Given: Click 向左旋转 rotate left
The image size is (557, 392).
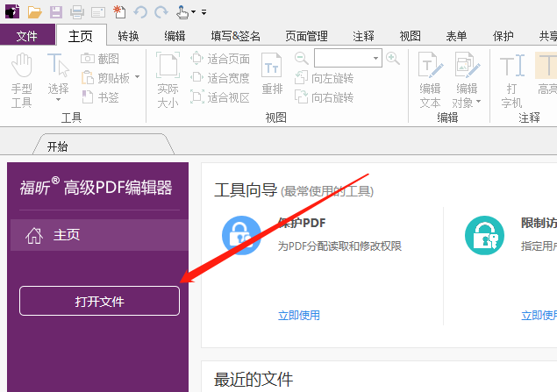Looking at the screenshot, I should (x=324, y=78).
